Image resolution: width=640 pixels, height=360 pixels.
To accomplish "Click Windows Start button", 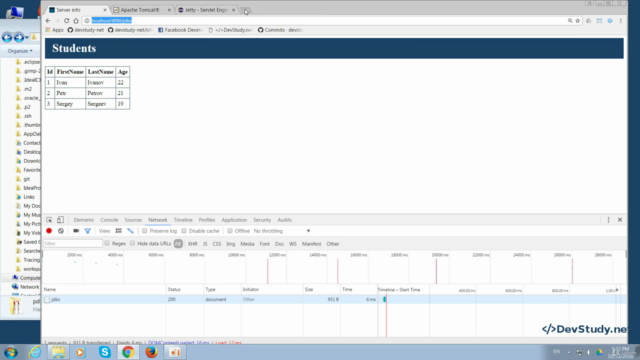I will (11, 352).
